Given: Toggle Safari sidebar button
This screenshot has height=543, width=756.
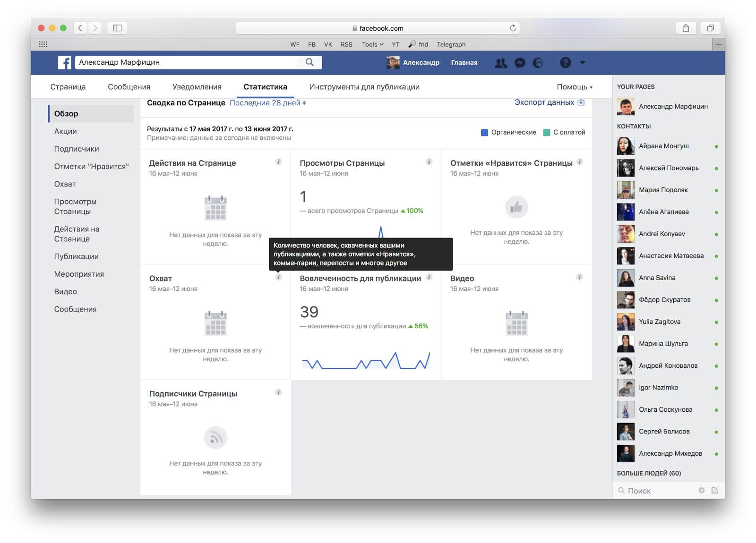Looking at the screenshot, I should [117, 28].
